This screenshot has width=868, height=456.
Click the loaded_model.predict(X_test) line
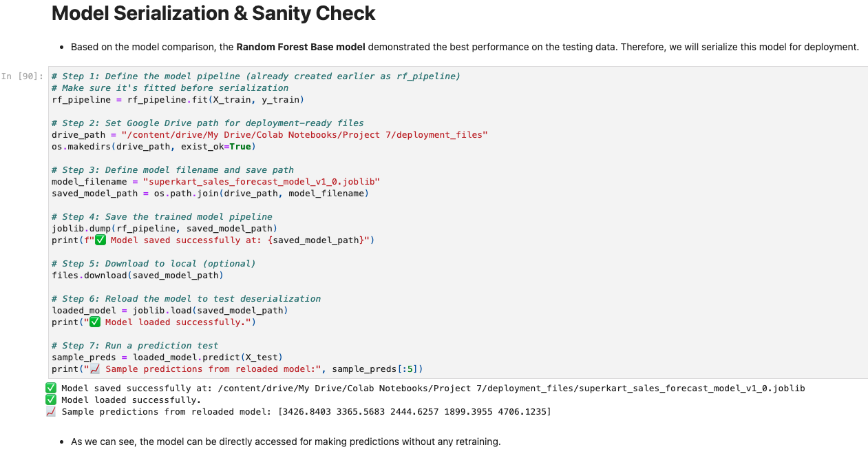coord(167,357)
